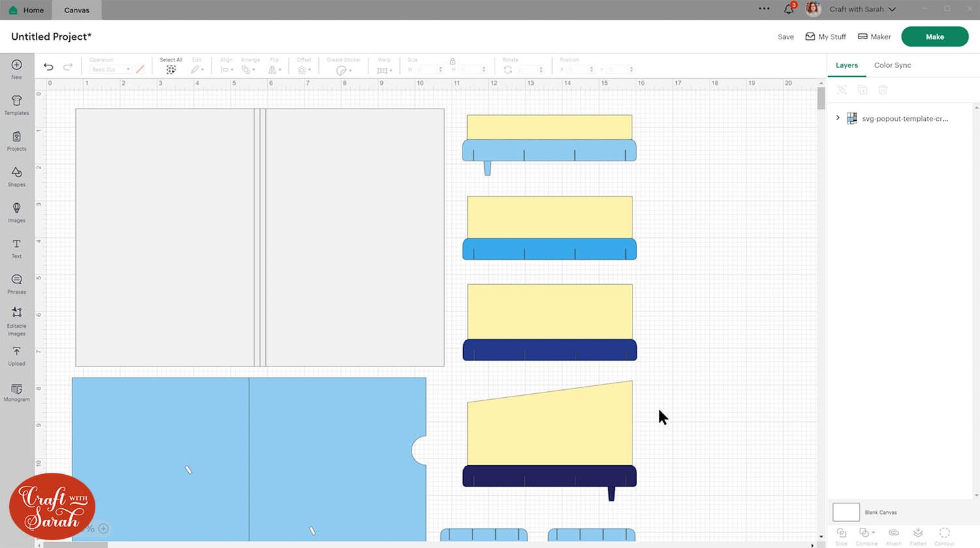Click the Position Y input field
This screenshot has width=980, height=548.
tap(620, 69)
